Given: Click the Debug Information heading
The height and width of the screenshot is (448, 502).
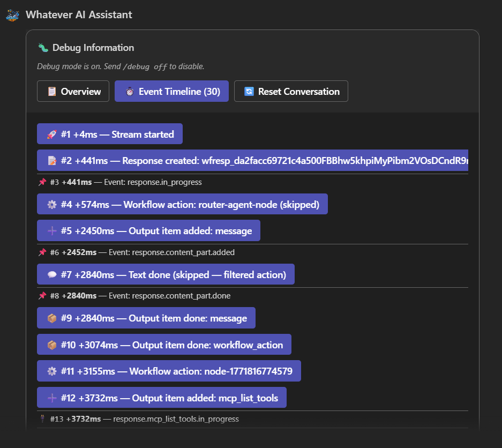Looking at the screenshot, I should coord(93,48).
